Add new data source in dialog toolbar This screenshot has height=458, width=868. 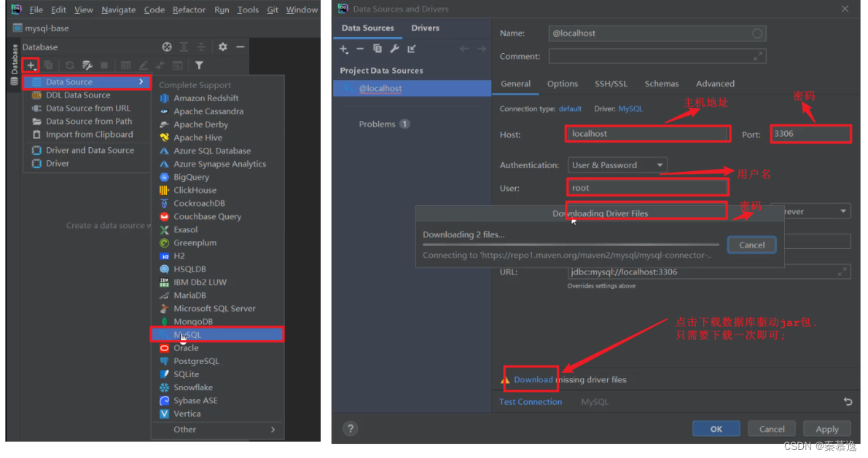(344, 50)
